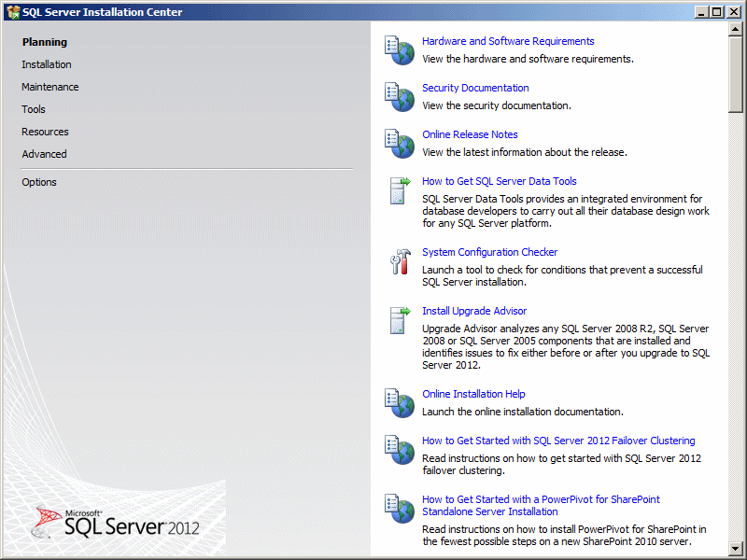The image size is (747, 560).
Task: Minimize the SQL Server Installation Center window
Action: point(701,12)
